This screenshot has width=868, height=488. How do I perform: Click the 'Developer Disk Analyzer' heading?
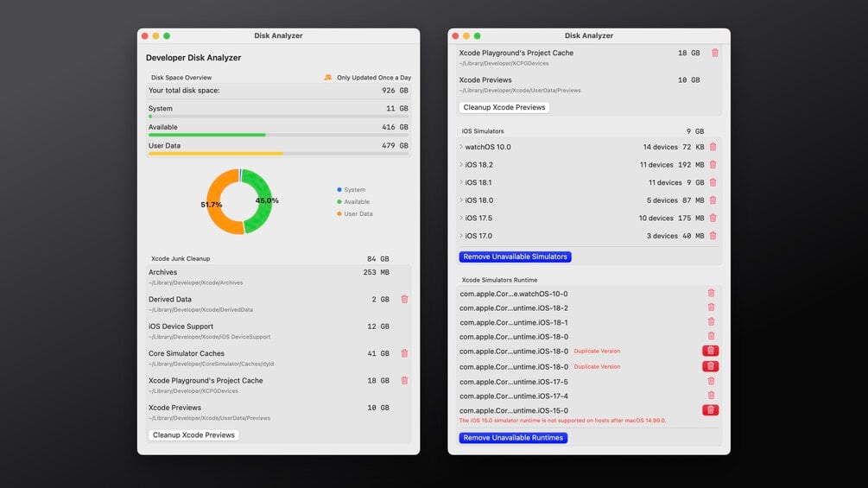point(193,58)
